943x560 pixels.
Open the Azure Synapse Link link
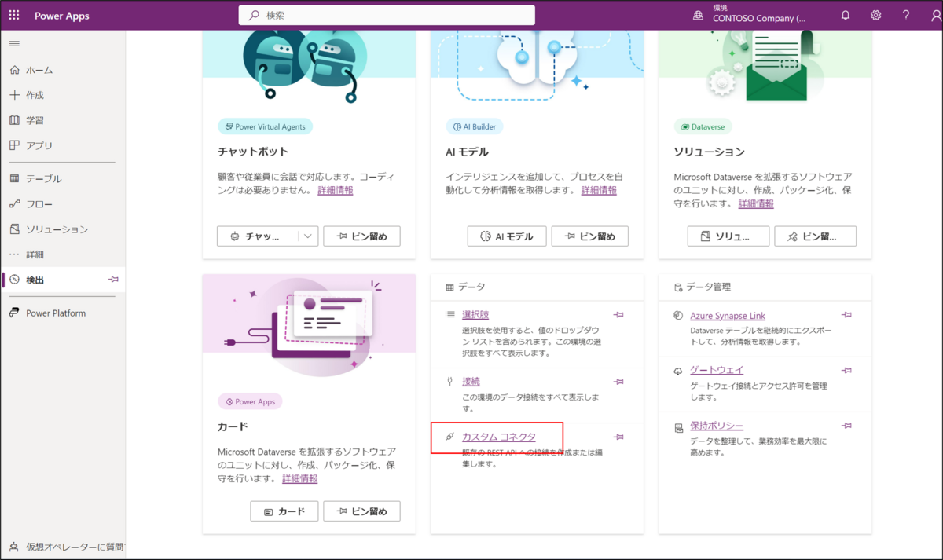[x=728, y=316]
